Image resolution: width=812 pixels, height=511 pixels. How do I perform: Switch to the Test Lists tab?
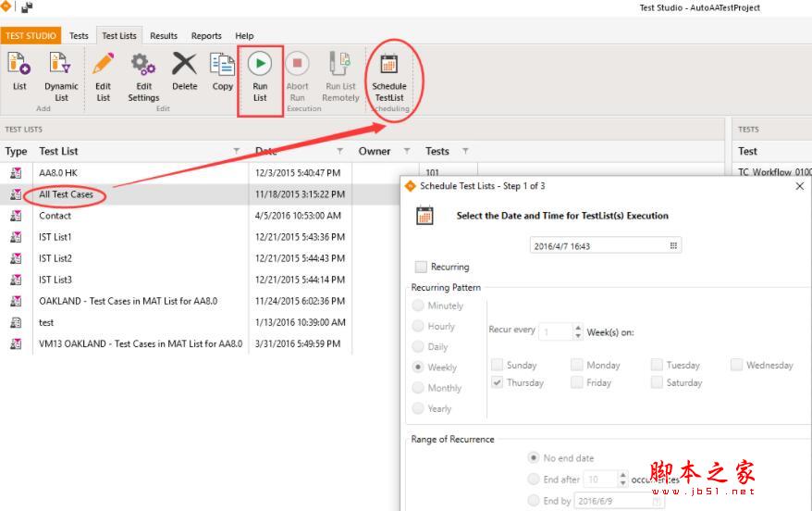click(119, 36)
